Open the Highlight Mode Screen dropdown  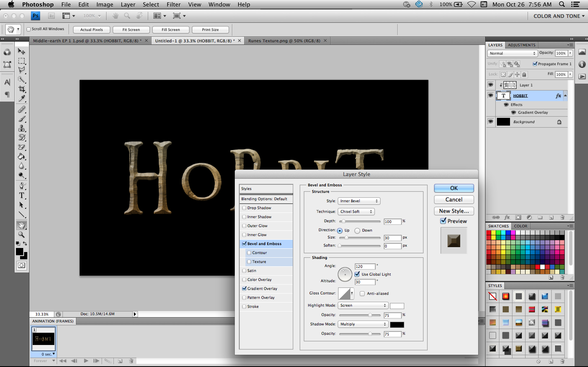pyautogui.click(x=363, y=305)
